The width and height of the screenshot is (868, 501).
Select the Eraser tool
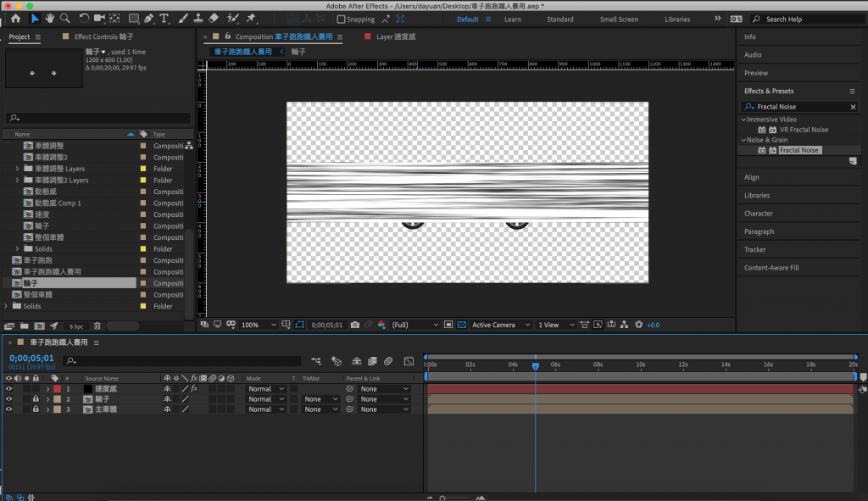(x=213, y=19)
